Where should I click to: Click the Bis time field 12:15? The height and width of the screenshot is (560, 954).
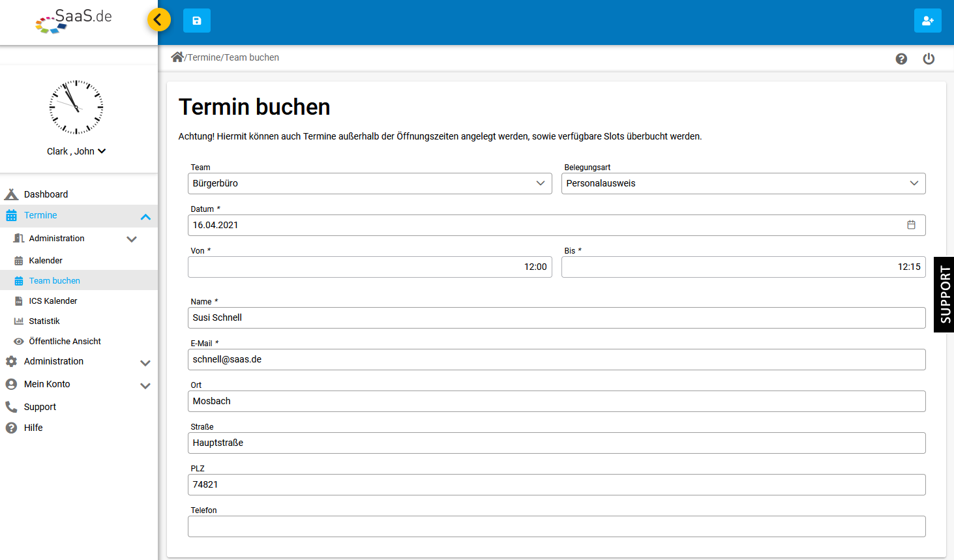point(743,267)
